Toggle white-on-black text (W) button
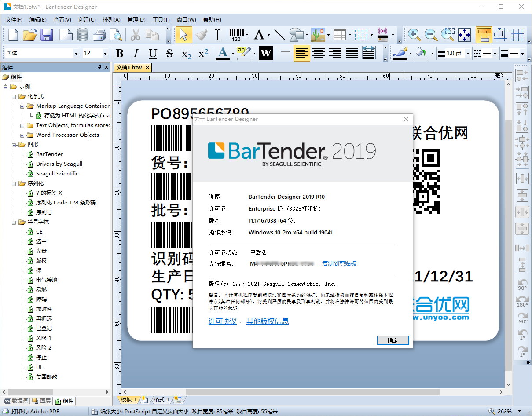Image resolution: width=532 pixels, height=416 pixels. coord(265,54)
